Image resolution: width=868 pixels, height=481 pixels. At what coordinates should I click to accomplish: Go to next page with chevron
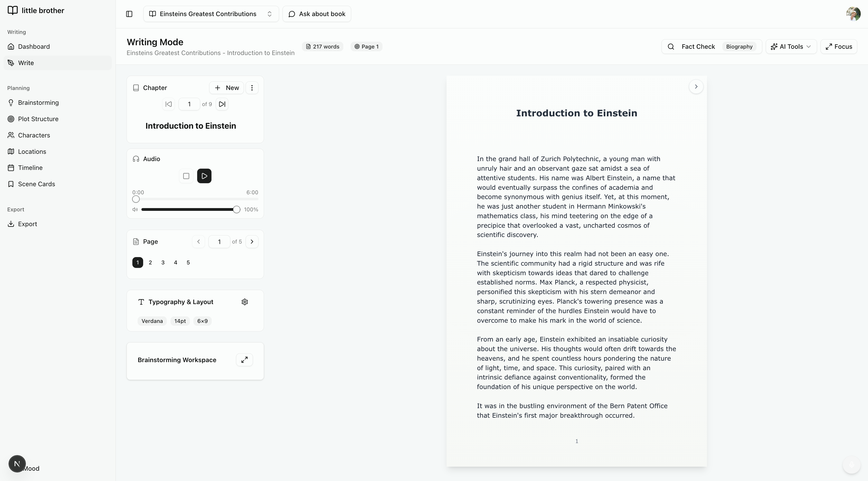click(252, 242)
